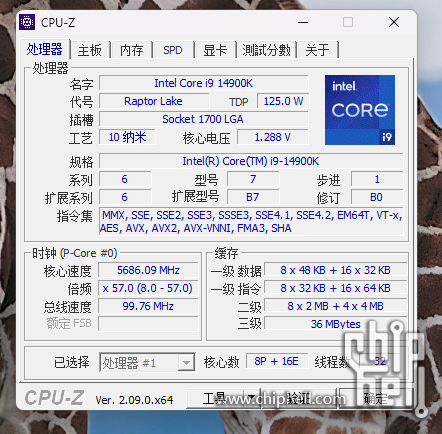Image resolution: width=442 pixels, height=434 pixels.
Task: Click the empty 额定 FSB field
Action: (x=148, y=324)
